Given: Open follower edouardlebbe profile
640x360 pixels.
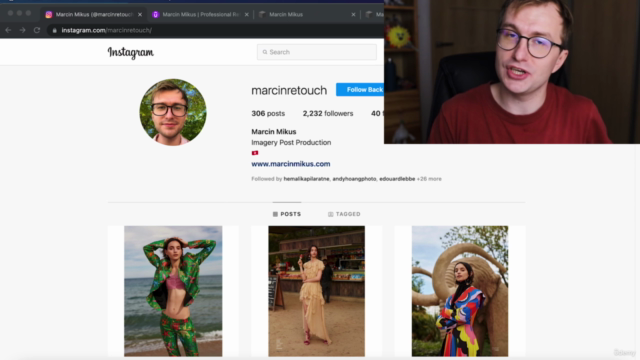Looking at the screenshot, I should [397, 179].
